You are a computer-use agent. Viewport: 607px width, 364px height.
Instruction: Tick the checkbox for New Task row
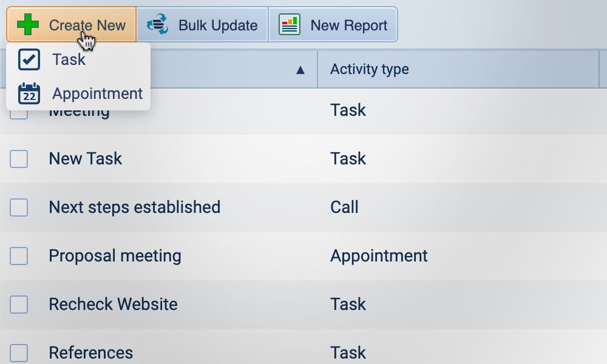coord(19,159)
